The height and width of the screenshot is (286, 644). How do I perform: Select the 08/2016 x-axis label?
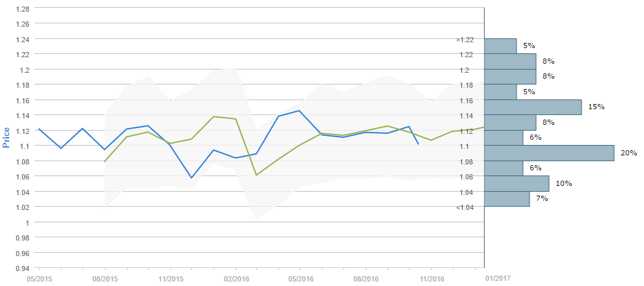366,278
